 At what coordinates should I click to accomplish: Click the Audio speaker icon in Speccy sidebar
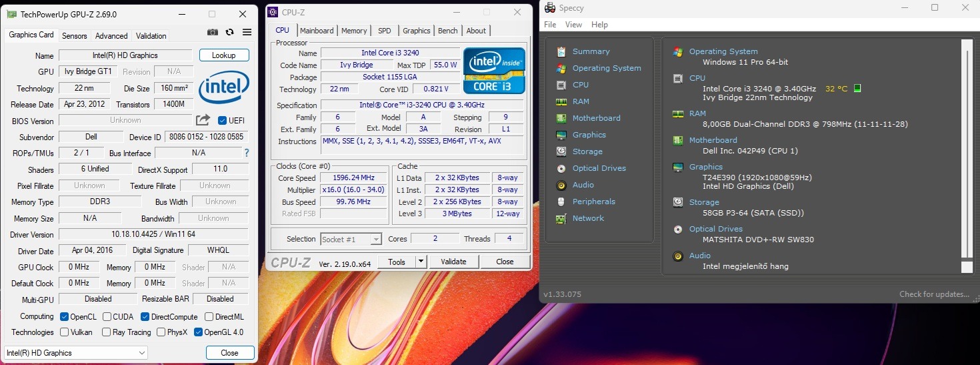561,185
